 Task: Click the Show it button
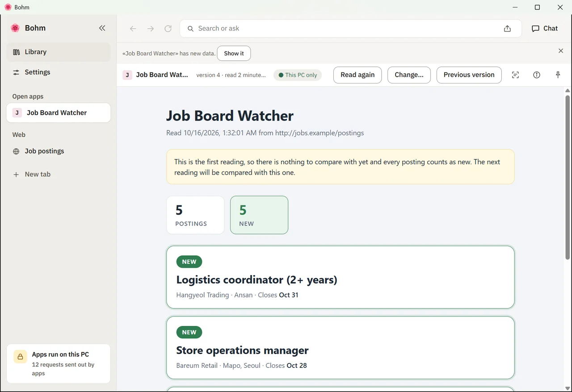click(x=234, y=54)
